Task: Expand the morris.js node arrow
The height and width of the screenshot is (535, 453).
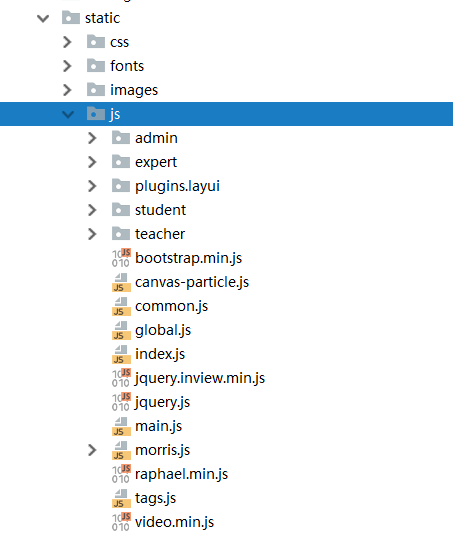Action: [x=92, y=450]
